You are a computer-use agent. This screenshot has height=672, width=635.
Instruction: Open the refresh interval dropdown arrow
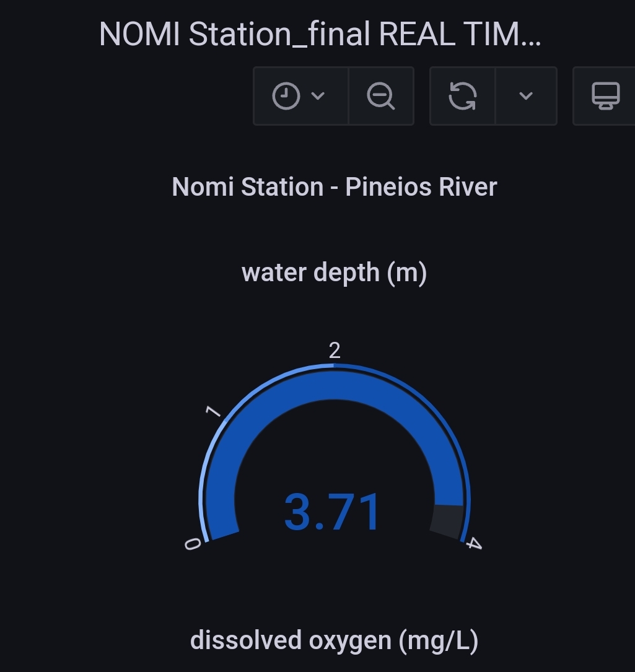click(x=526, y=96)
